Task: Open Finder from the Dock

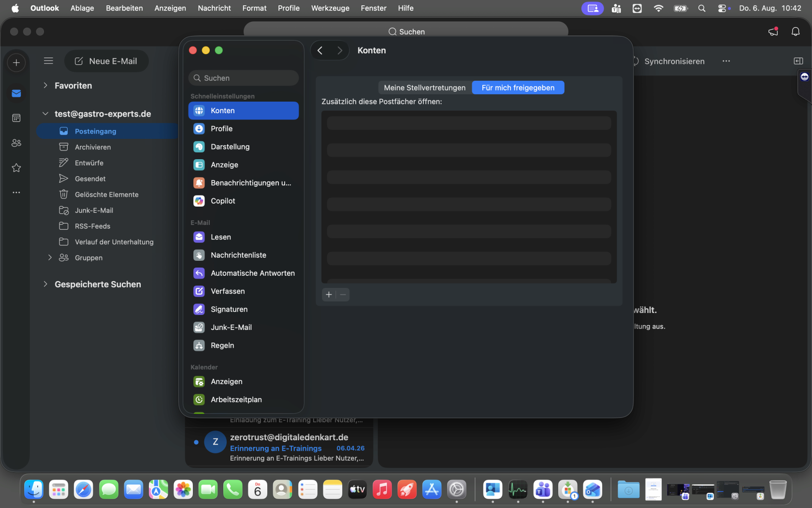Action: click(34, 490)
